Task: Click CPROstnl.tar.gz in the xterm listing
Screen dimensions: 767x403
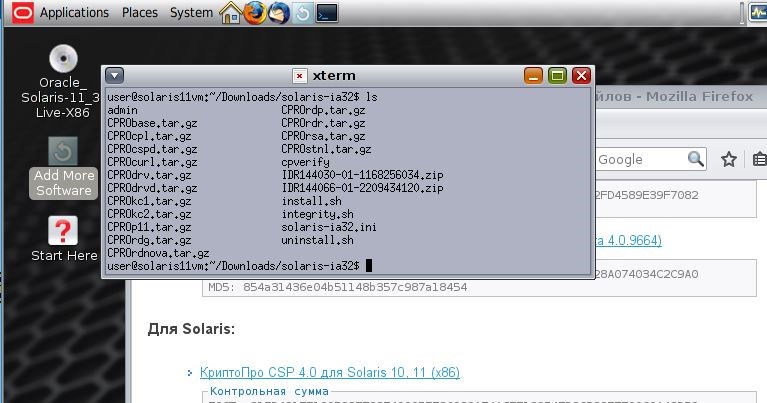Action: click(326, 149)
